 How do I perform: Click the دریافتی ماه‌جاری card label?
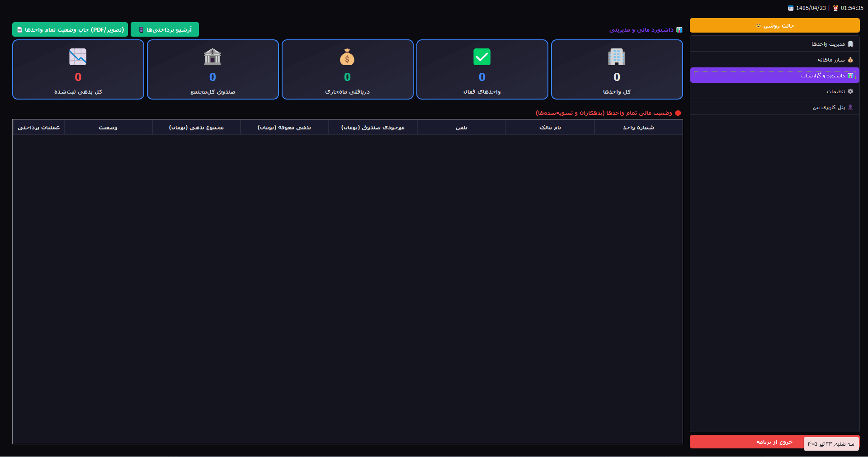click(347, 92)
